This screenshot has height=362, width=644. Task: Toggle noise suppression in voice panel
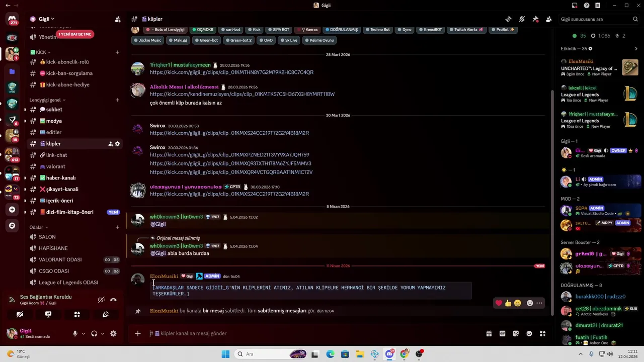(x=101, y=300)
